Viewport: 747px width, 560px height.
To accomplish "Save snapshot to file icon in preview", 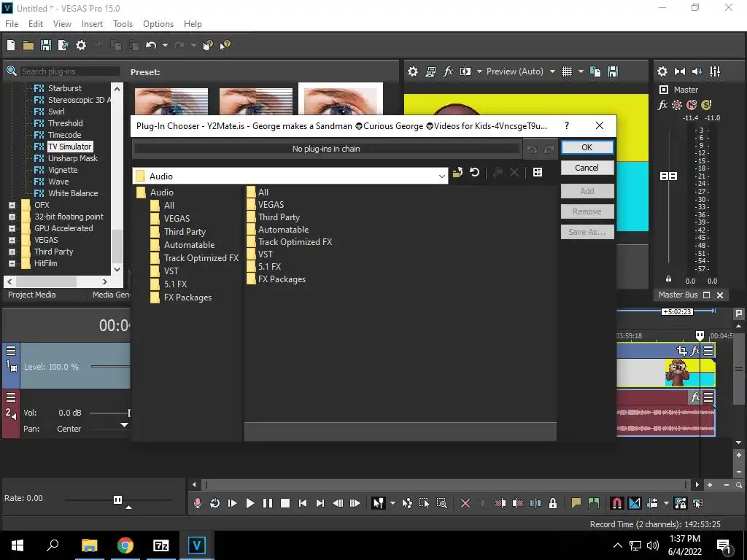I will click(x=613, y=71).
